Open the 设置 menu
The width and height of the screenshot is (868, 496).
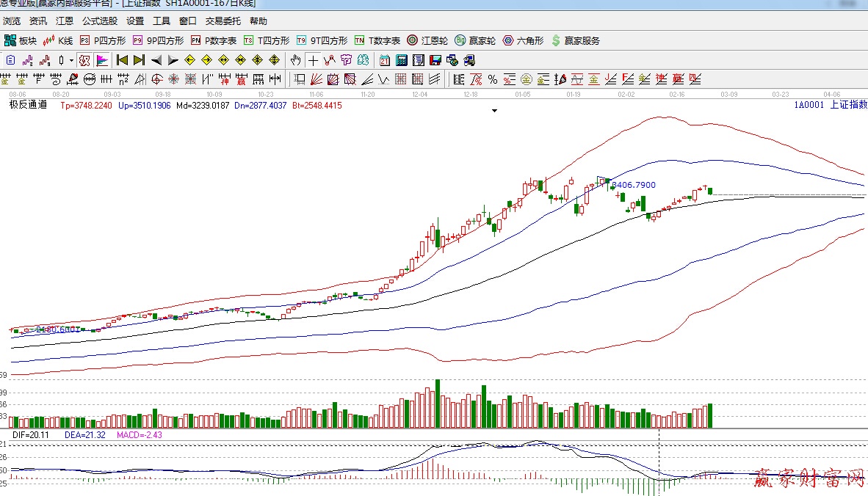(135, 21)
